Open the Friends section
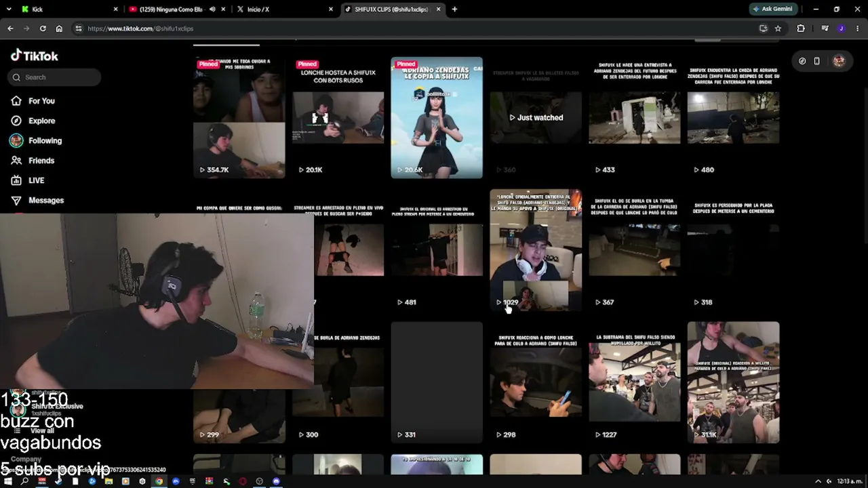Viewport: 868px width, 488px height. (33, 161)
